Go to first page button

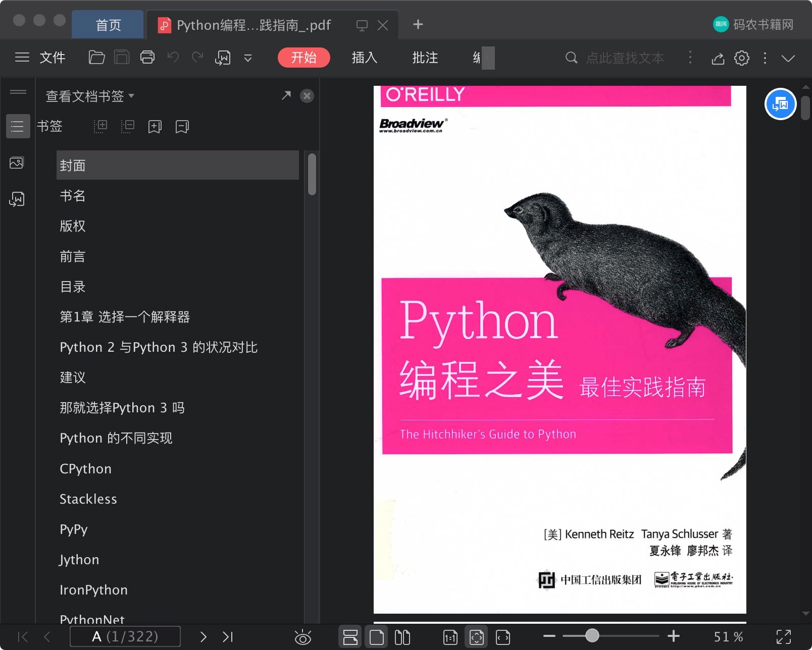[23, 637]
